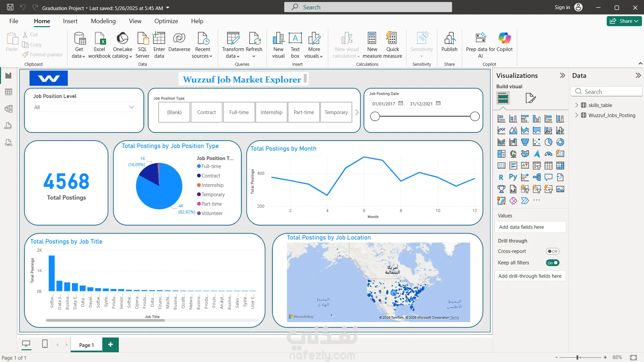Refresh the report data

point(254,45)
